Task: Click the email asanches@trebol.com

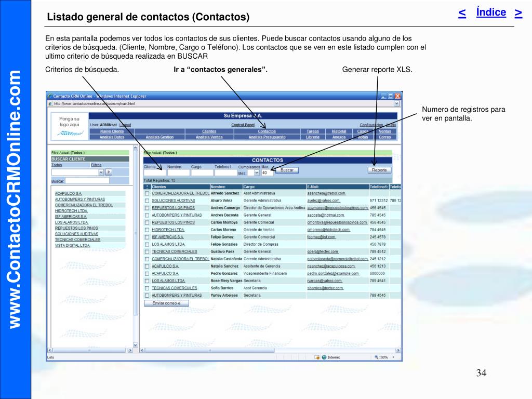Action: tap(326, 193)
